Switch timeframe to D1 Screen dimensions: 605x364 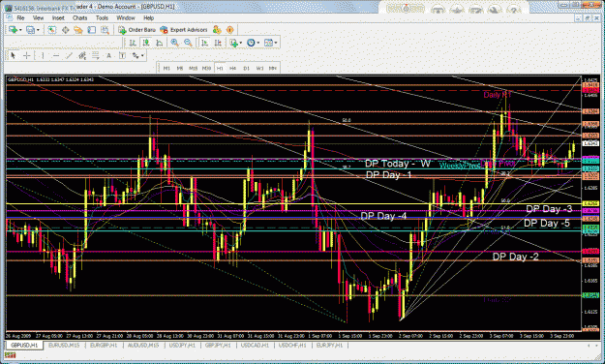[246, 69]
